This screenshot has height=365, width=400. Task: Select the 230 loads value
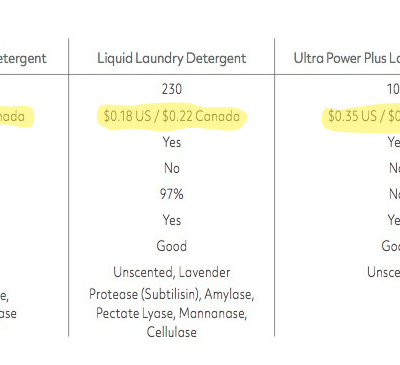(x=172, y=89)
